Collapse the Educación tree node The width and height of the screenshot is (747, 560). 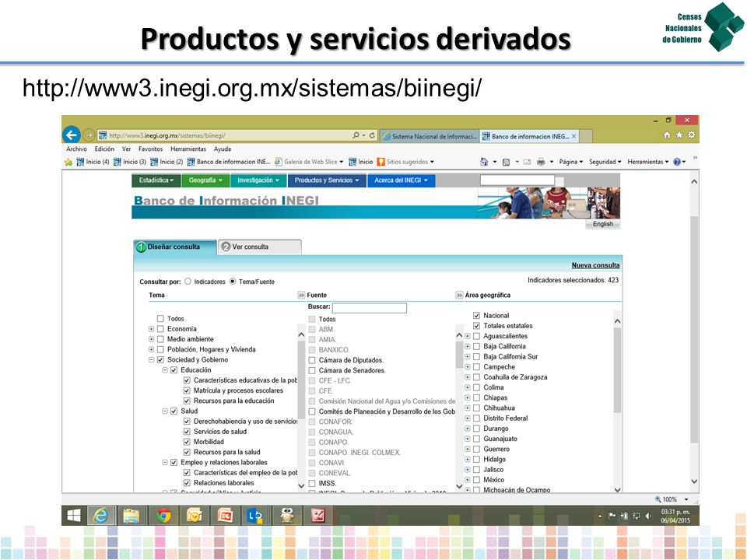tap(164, 370)
